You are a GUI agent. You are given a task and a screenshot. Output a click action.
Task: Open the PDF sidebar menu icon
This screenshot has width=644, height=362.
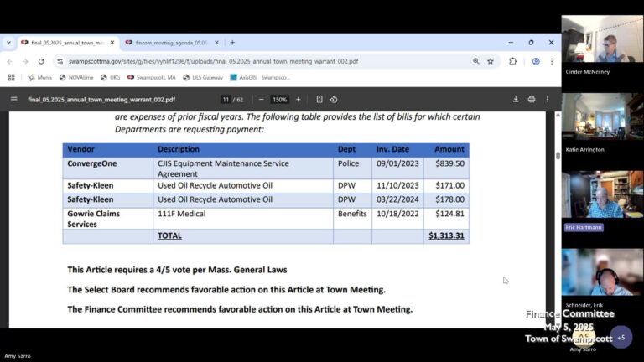click(13, 99)
